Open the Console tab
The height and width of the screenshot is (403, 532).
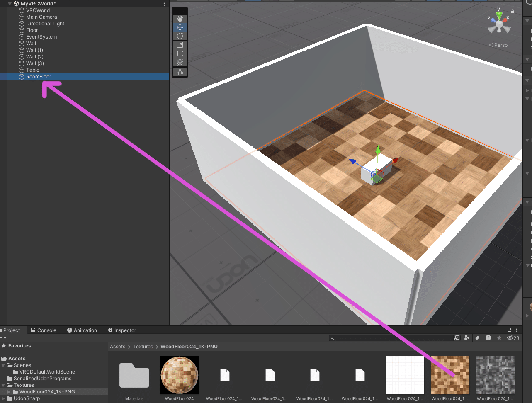pos(44,330)
